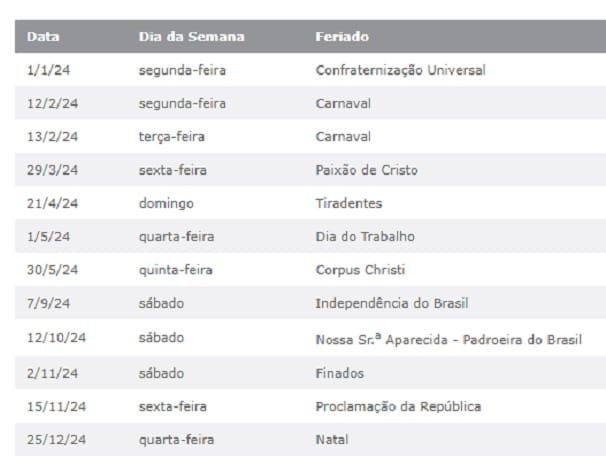Click the Tiradentes holiday name
Image resolution: width=606 pixels, height=465 pixels.
(348, 204)
